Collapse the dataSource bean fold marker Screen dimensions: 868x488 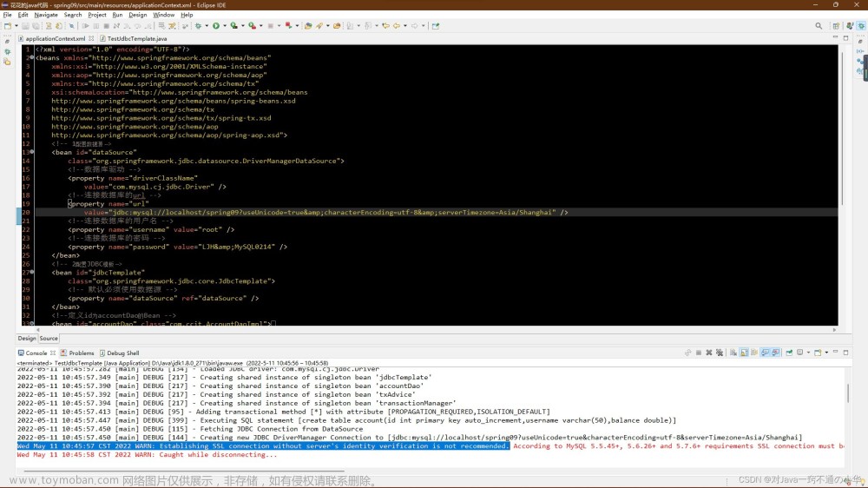[x=32, y=152]
